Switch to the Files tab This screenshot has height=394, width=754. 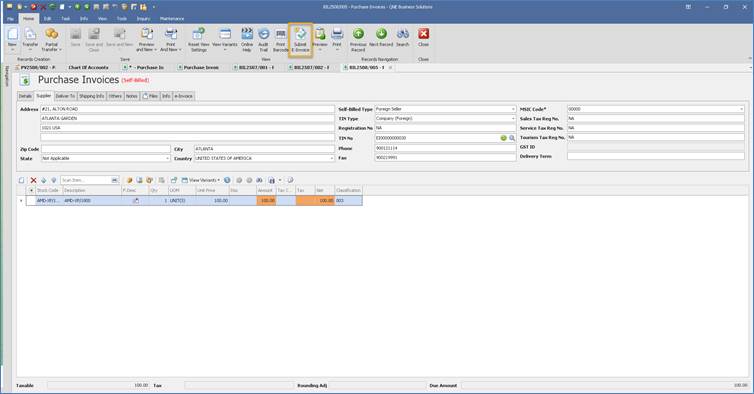[x=150, y=96]
